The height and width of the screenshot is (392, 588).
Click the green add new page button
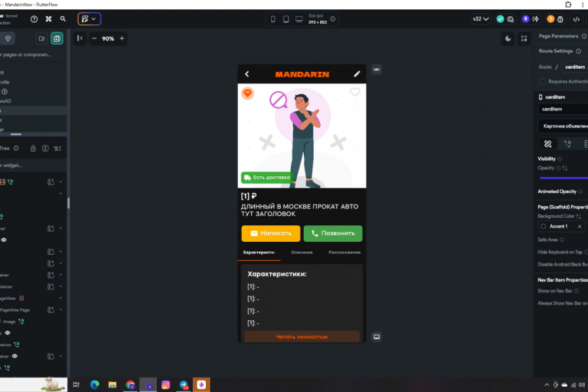click(x=57, y=39)
